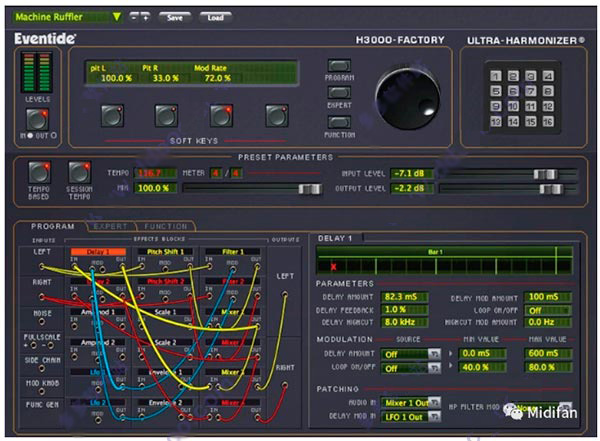The width and height of the screenshot is (600, 441).
Task: Click the Fullscale plus patch jack
Action: tap(34, 346)
